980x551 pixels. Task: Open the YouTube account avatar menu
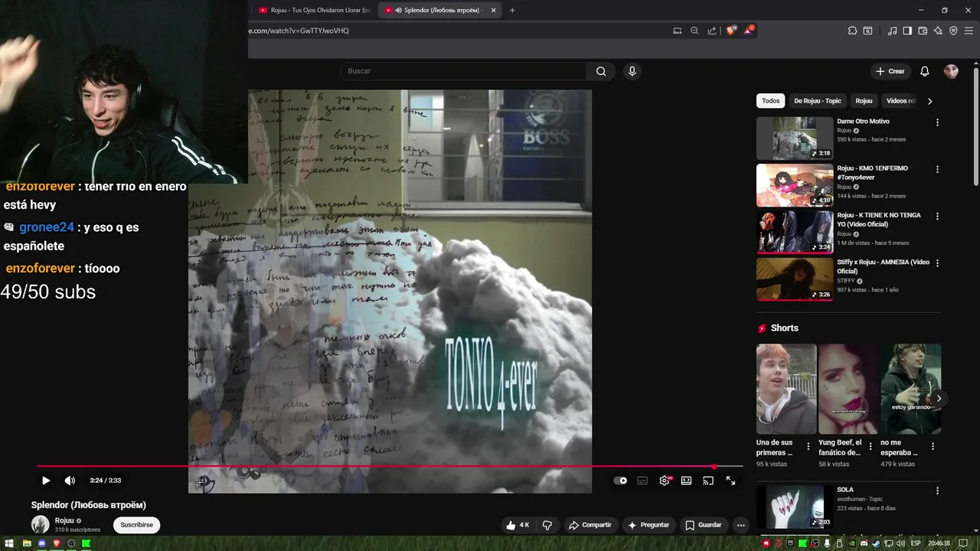(951, 71)
